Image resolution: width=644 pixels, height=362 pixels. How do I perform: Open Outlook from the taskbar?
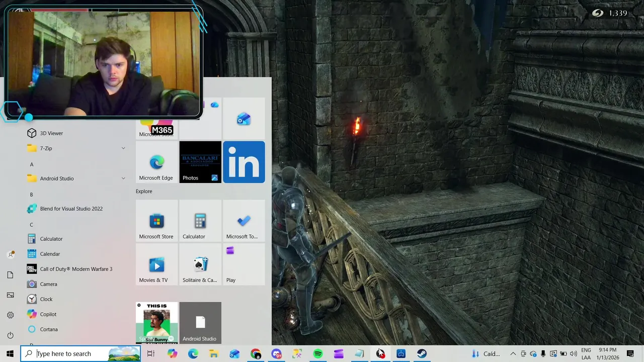pos(235,354)
